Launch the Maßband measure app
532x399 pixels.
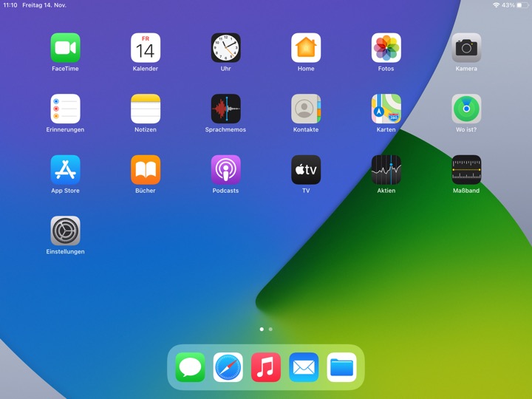tap(466, 170)
